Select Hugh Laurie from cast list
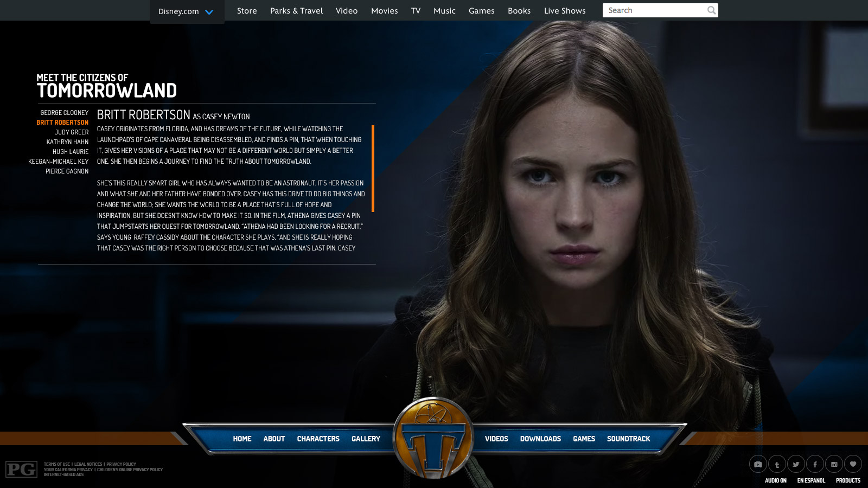Viewport: 868px width, 488px height. (71, 152)
